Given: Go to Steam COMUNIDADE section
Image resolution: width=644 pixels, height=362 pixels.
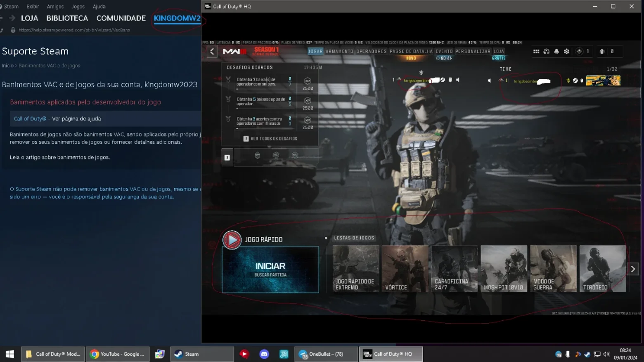Looking at the screenshot, I should (121, 18).
